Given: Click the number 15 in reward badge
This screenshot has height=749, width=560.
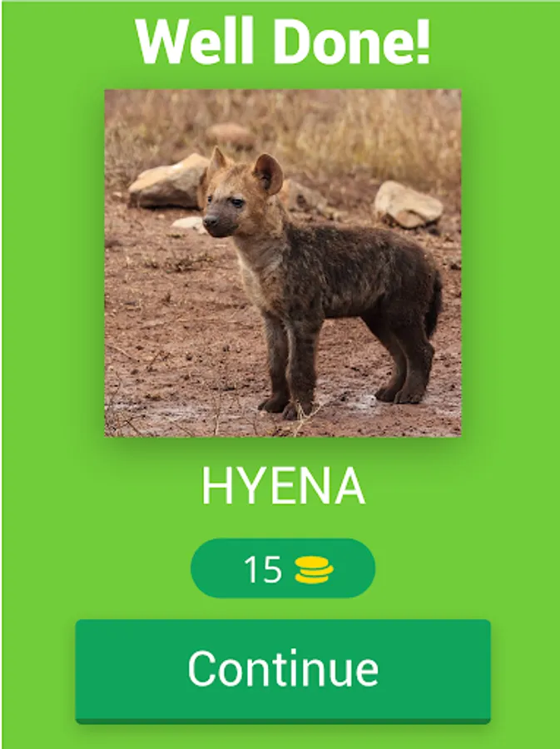Looking at the screenshot, I should click(263, 569).
